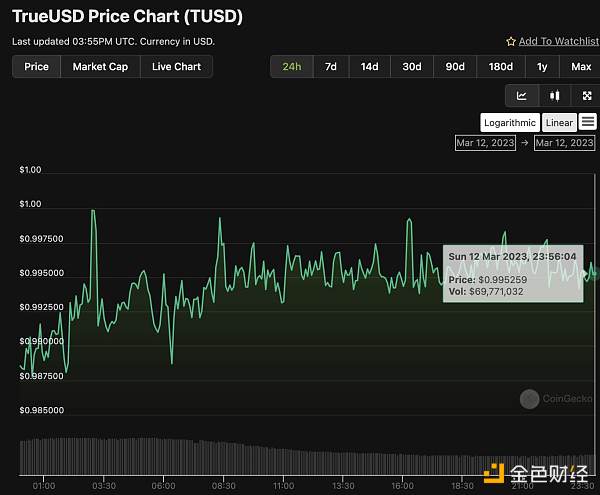Click the watchlist star icon
This screenshot has height=495, width=600.
pyautogui.click(x=511, y=41)
